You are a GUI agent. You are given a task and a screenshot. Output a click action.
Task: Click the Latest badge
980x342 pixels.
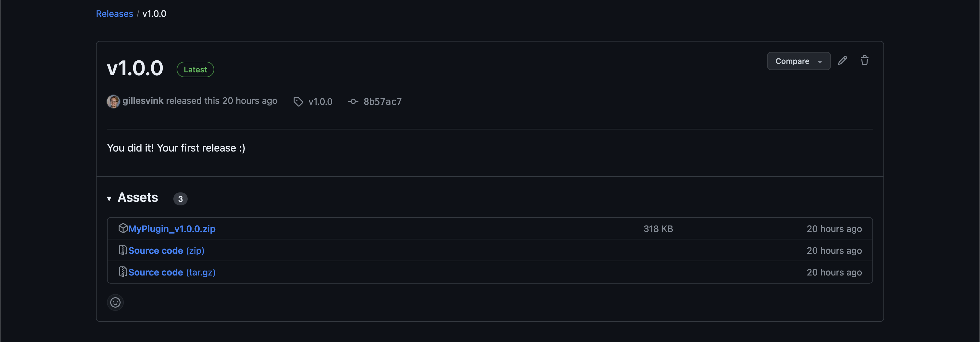tap(195, 70)
